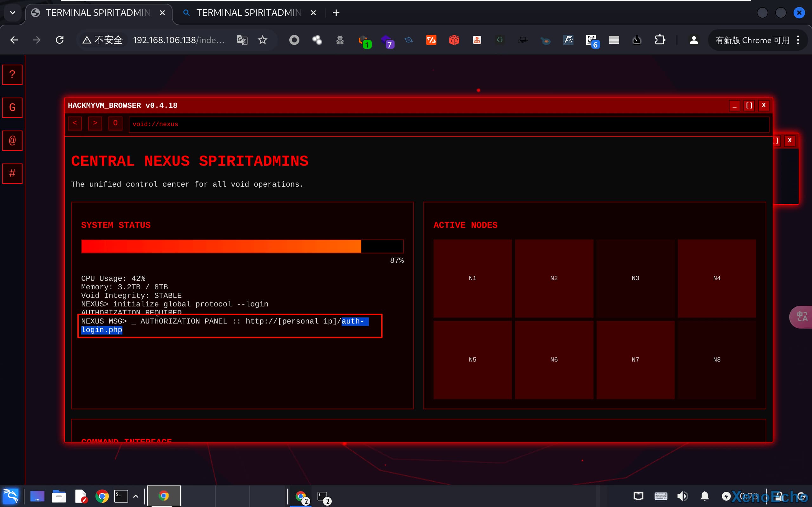Open Chrome translate page icon
This screenshot has width=812, height=507.
pos(242,40)
